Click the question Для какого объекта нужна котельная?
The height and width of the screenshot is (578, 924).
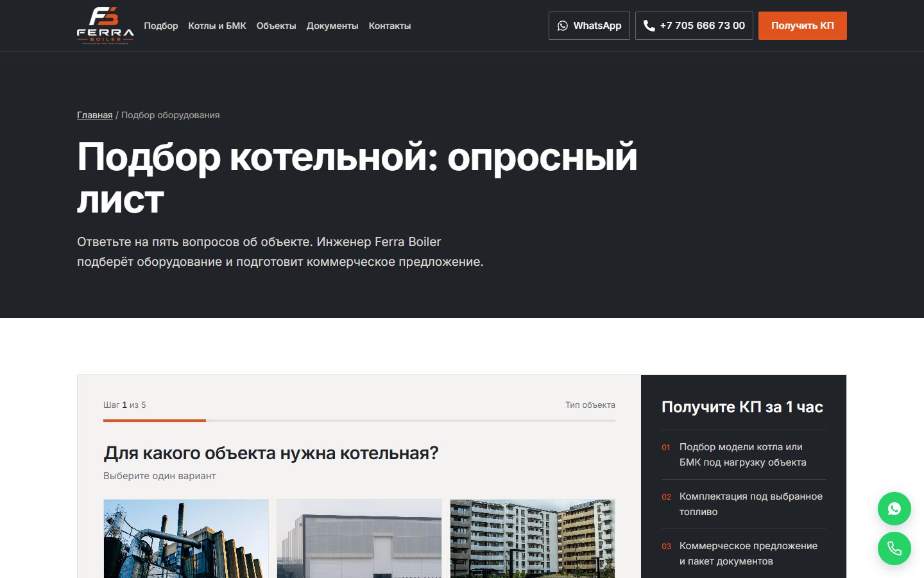click(271, 453)
